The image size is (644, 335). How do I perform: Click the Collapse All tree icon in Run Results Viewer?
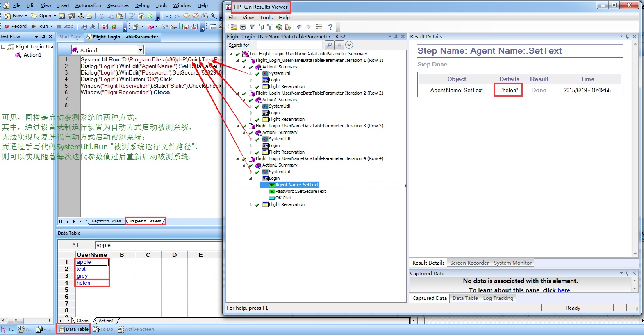[x=270, y=27]
